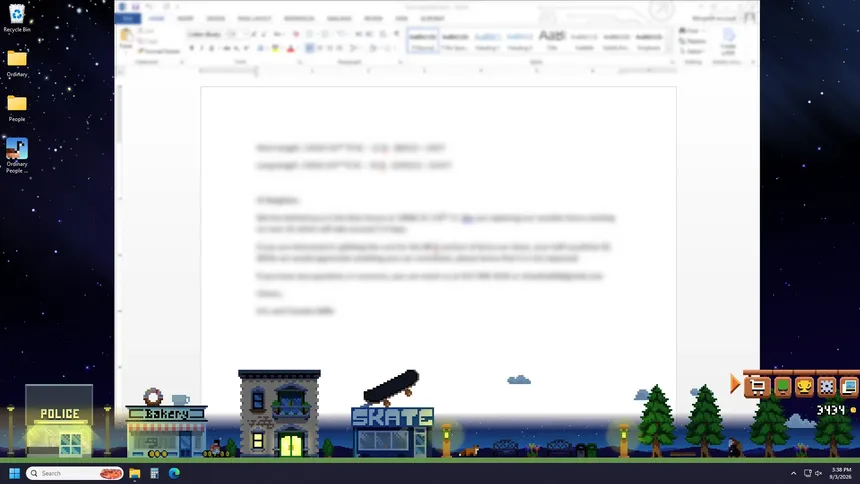Screen dimensions: 860x484
Task: Click the muted volume tray icon
Action: pyautogui.click(x=818, y=473)
